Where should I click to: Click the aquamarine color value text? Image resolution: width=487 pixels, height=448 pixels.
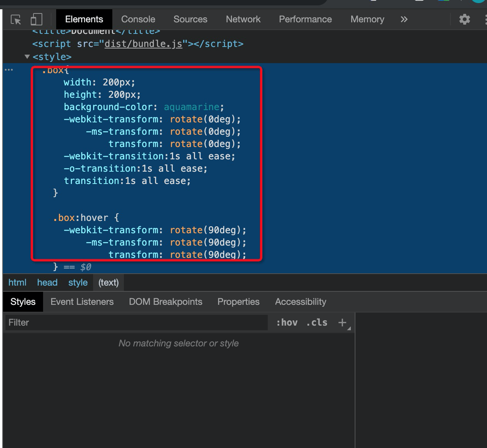pos(192,107)
